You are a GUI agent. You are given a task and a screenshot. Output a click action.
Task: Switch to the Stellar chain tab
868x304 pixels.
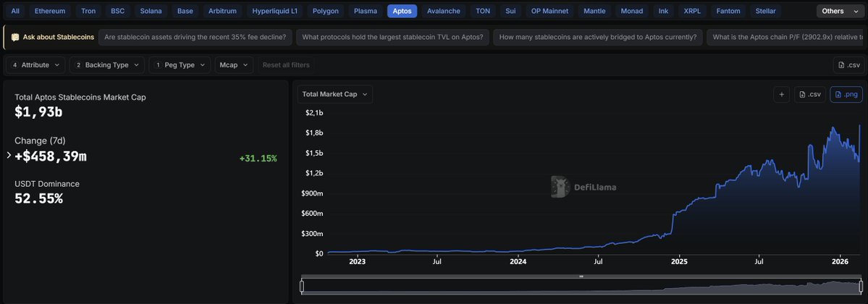pyautogui.click(x=766, y=11)
